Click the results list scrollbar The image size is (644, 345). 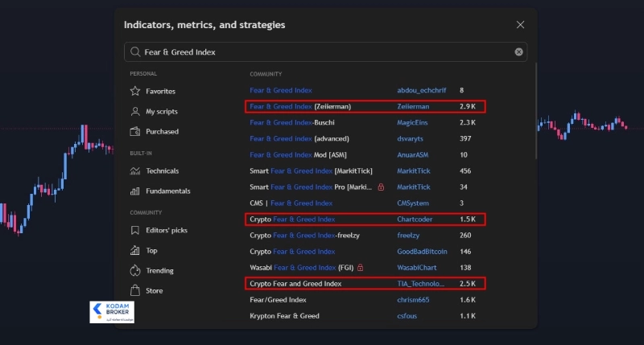[x=535, y=111]
